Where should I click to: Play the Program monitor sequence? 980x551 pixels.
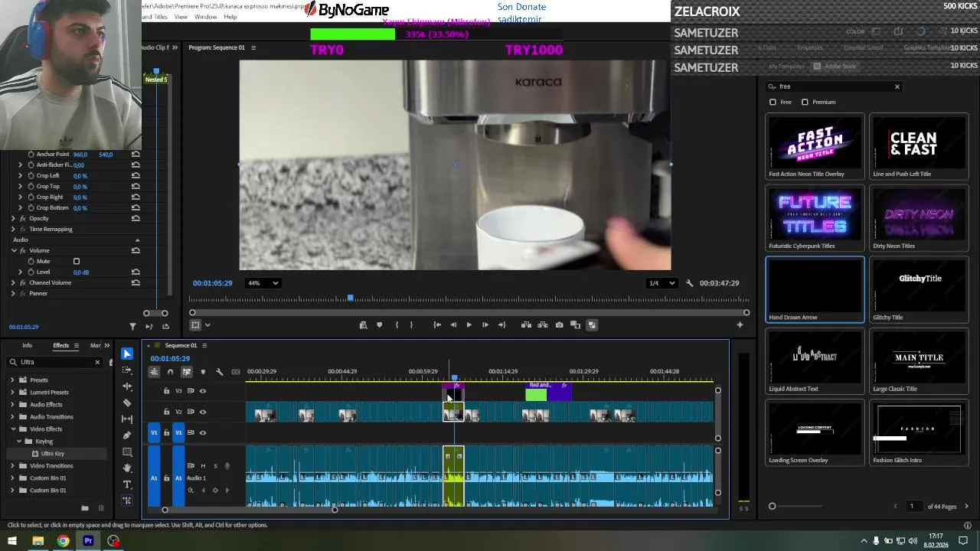[x=469, y=325]
